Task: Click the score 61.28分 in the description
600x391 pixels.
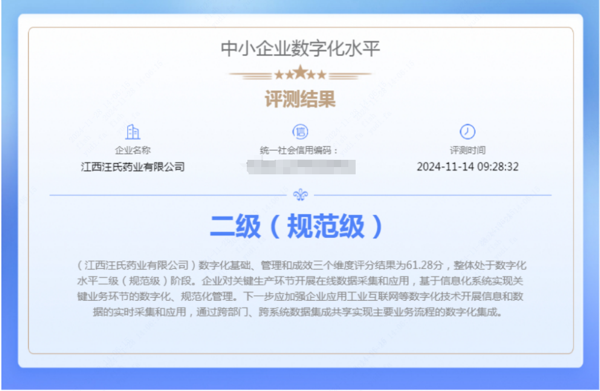Action: pos(424,265)
